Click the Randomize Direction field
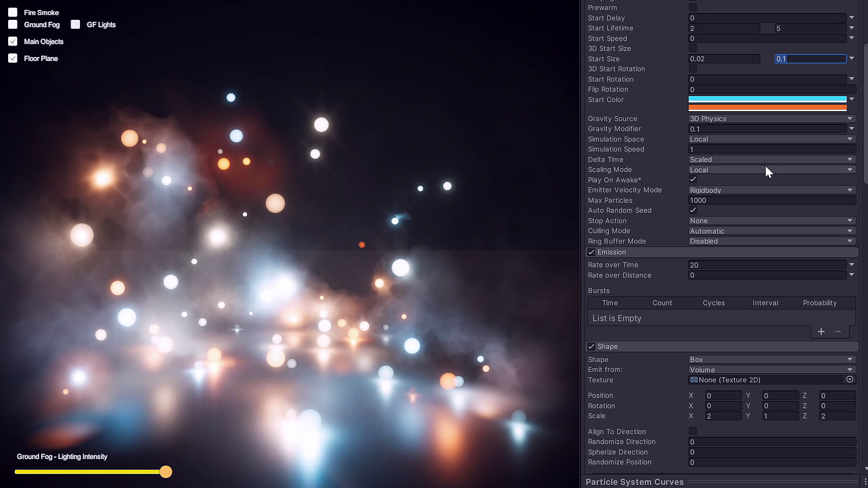 (772, 442)
